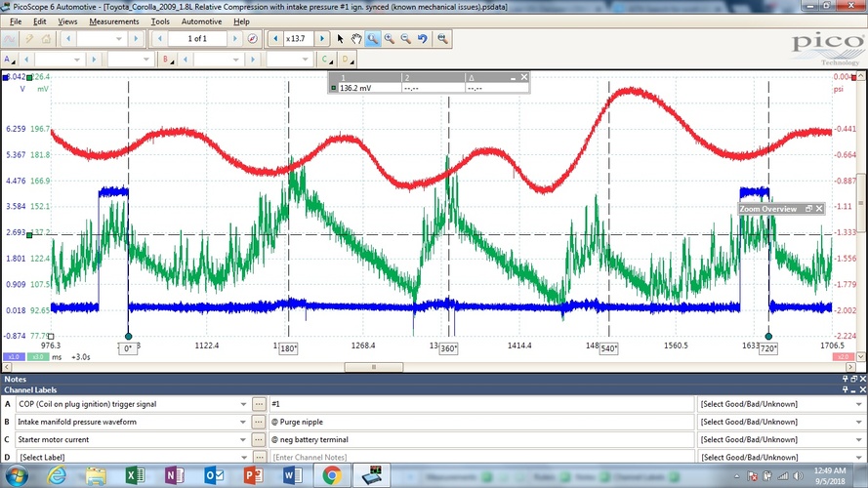Viewport: 868px width, 488px height.
Task: Click channel D label ellipsis button
Action: (x=259, y=457)
